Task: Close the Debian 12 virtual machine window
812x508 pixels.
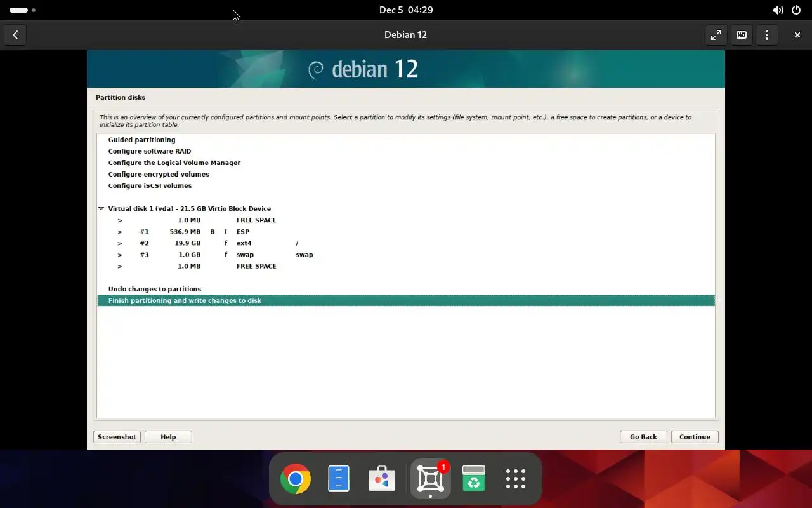Action: (797, 35)
